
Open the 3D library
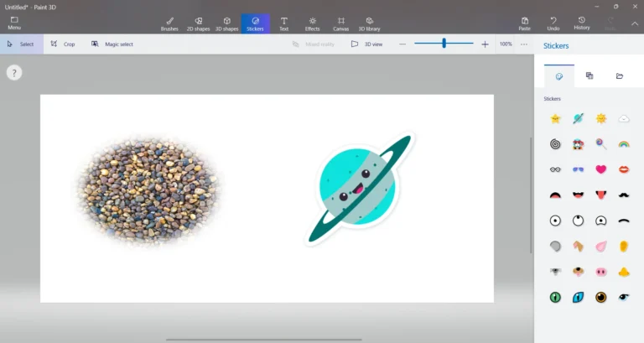pos(369,23)
